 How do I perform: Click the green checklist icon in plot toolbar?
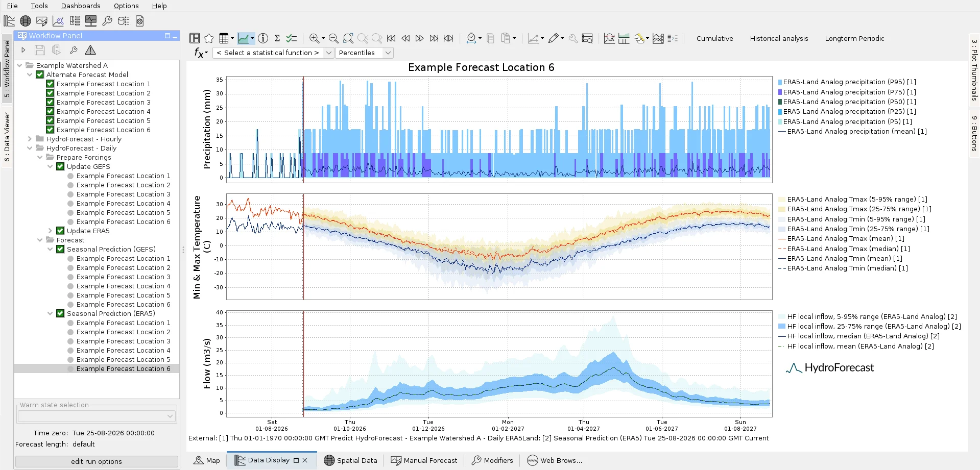292,38
